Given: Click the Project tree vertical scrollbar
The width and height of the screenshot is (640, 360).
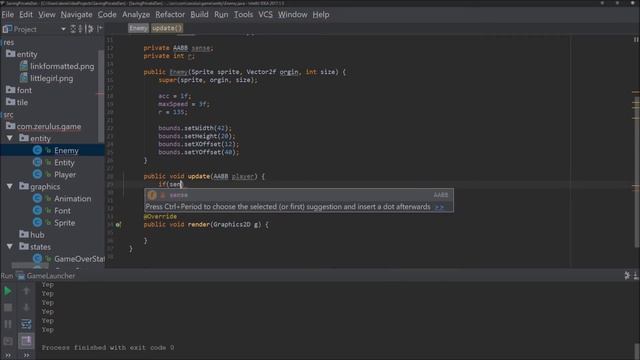Looking at the screenshot, I should (x=101, y=96).
